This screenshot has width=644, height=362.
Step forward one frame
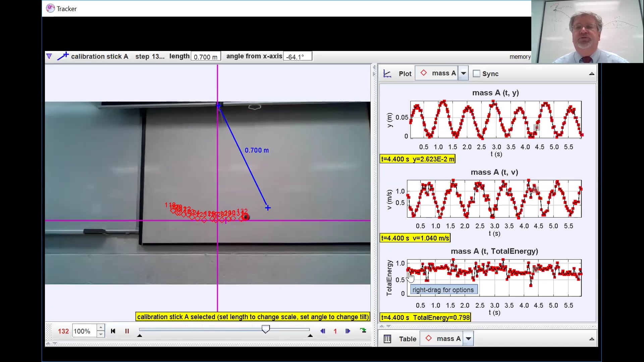(x=348, y=331)
